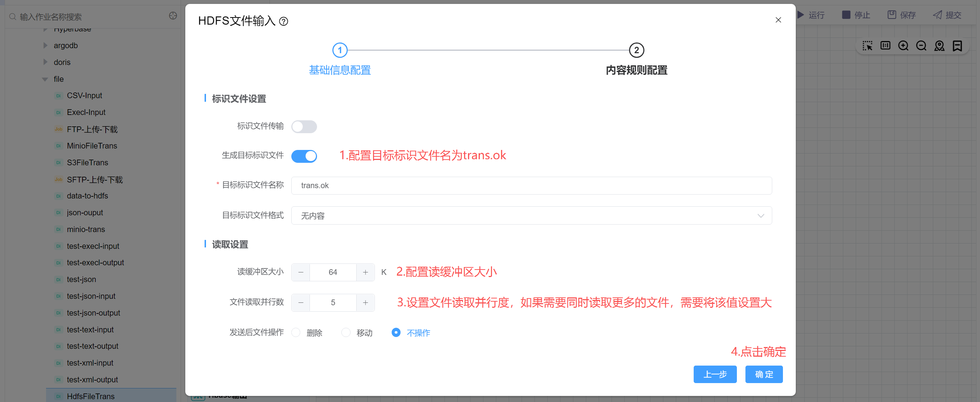Select the 删除 radio option

pyautogui.click(x=296, y=332)
